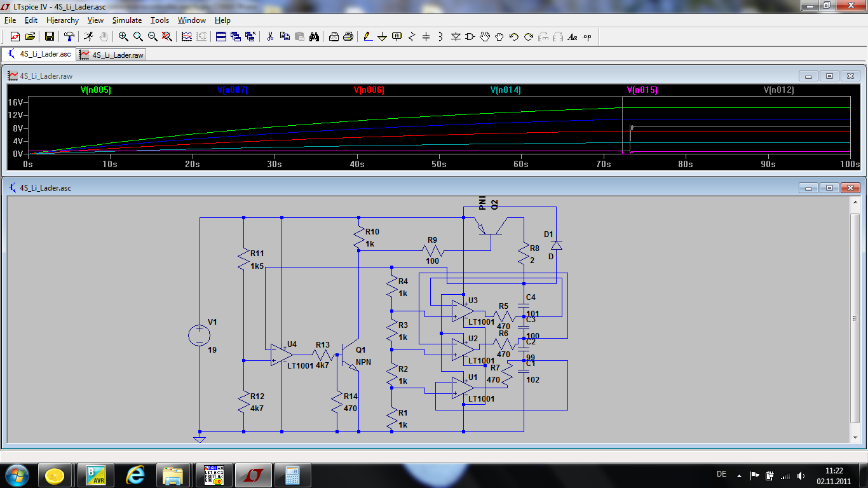Click the V(n015) magenta trace label
The image size is (868, 488).
[642, 90]
